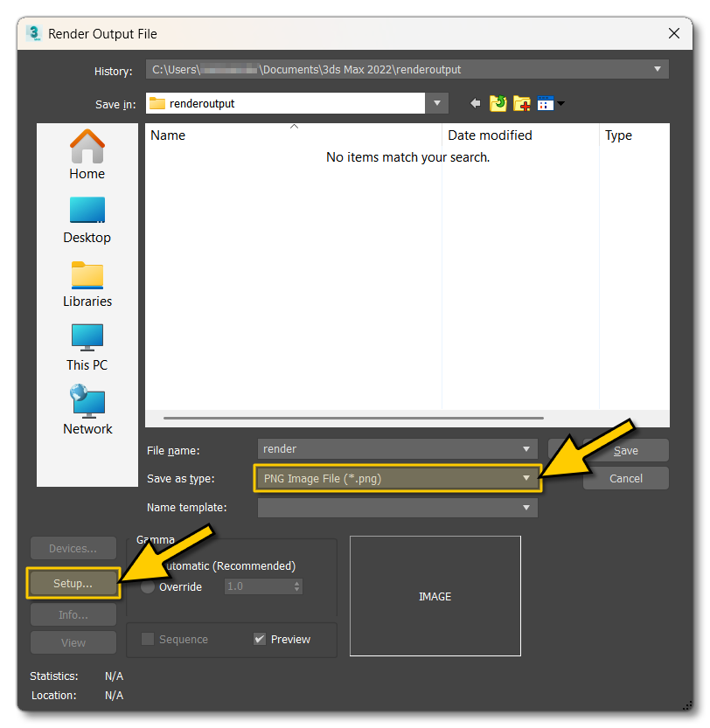710x728 pixels.
Task: Click the Setup button
Action: coord(73,582)
